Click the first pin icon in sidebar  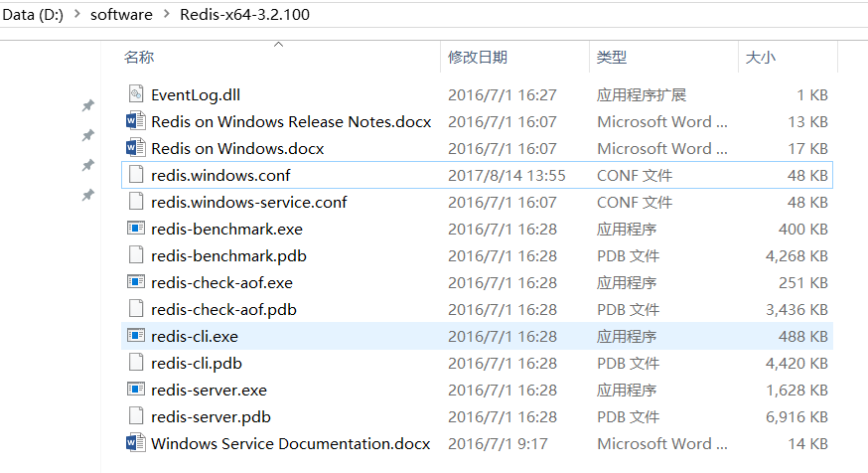(x=88, y=105)
